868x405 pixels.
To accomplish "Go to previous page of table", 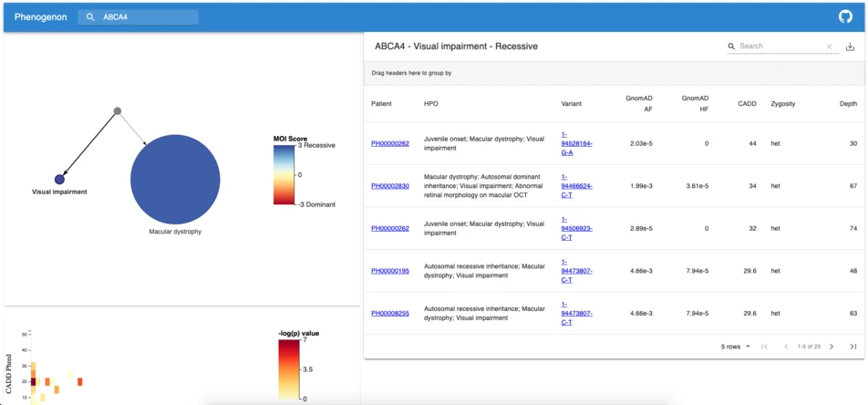I will pos(786,347).
